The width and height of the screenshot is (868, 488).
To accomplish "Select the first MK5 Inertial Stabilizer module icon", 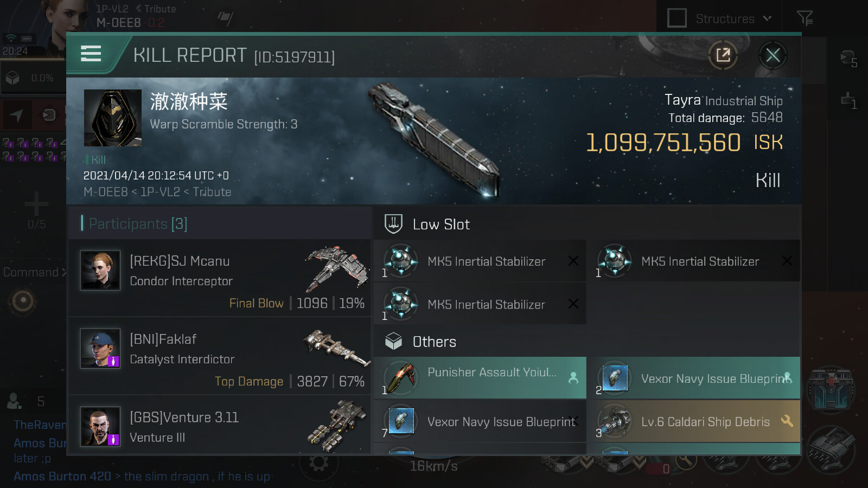I will click(401, 261).
